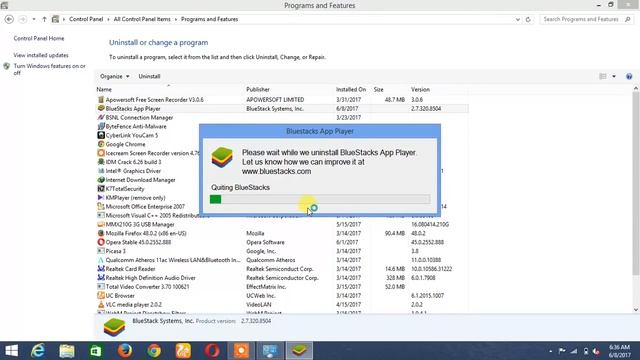Viewport: 640px width, 360px height.
Task: Click the Opera Stable list icon
Action: coord(101,242)
